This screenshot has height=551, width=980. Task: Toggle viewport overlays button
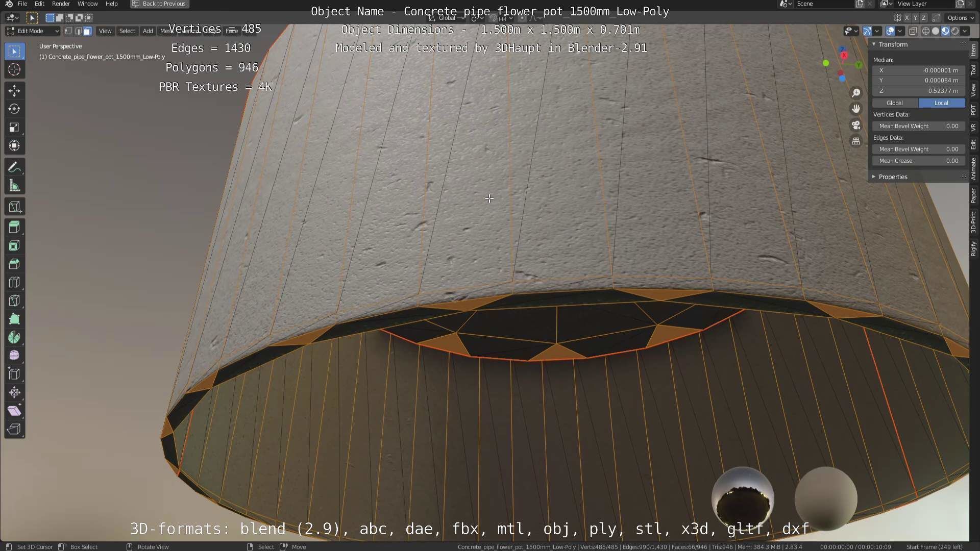coord(890,31)
